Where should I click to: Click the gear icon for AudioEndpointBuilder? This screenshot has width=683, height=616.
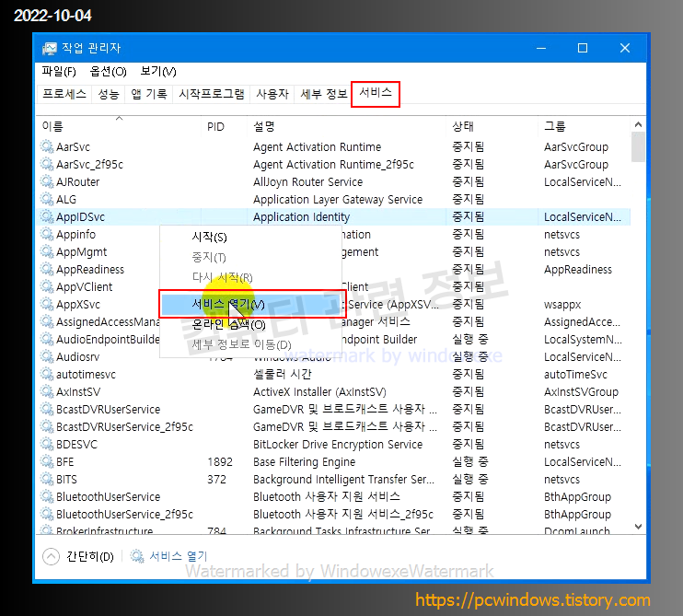click(47, 339)
